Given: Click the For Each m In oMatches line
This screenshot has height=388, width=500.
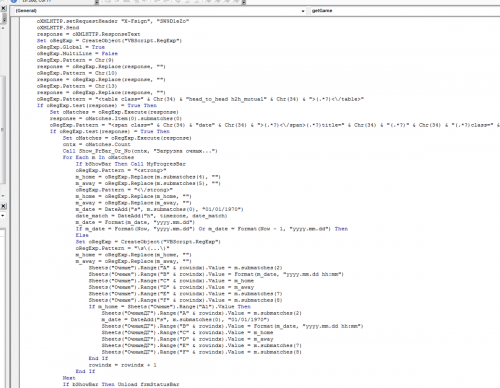Looking at the screenshot, I should [x=98, y=157].
